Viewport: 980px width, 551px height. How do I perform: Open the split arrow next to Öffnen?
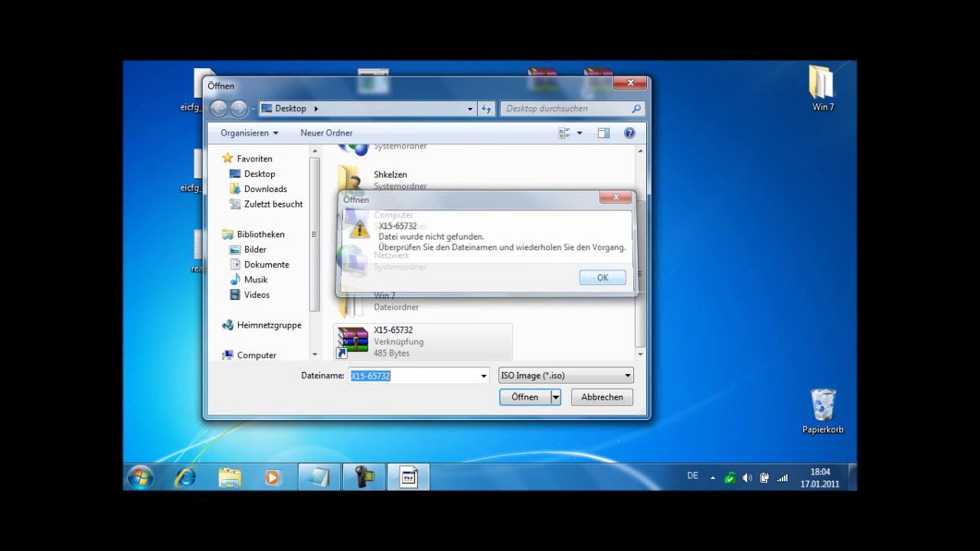[556, 397]
